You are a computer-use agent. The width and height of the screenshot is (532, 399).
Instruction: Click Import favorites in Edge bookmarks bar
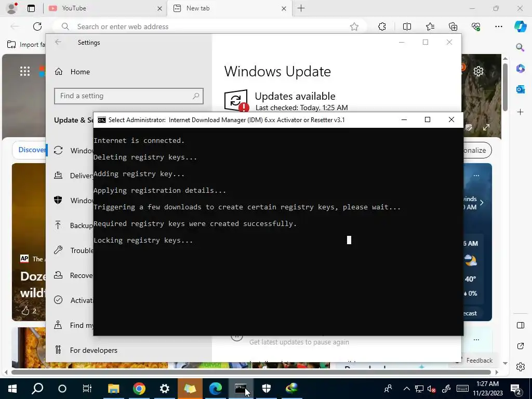[x=26, y=45]
